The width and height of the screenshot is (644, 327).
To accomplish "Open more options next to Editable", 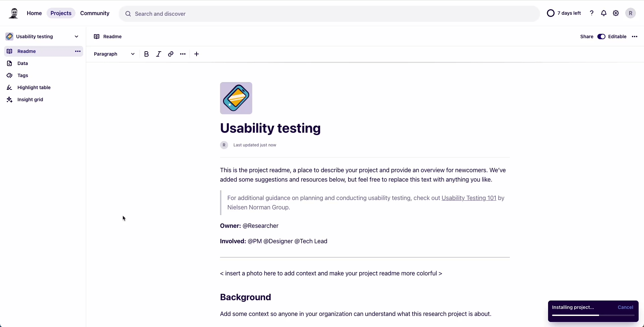I will tap(635, 37).
